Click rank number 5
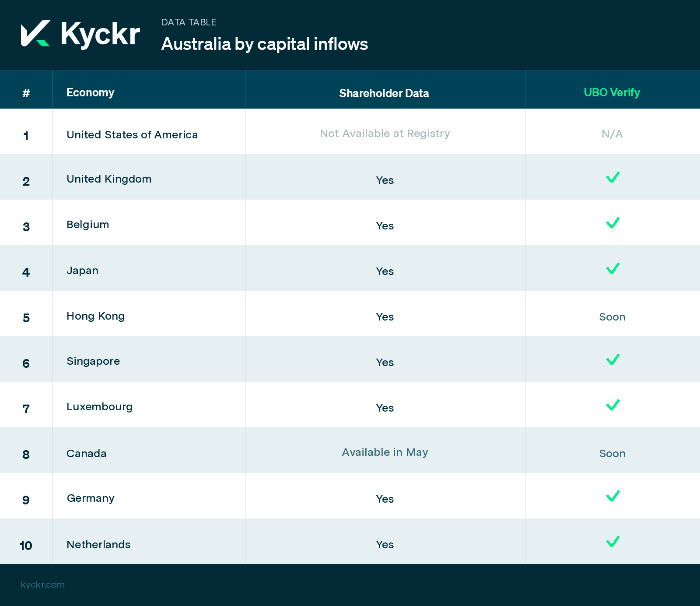 coord(26,318)
